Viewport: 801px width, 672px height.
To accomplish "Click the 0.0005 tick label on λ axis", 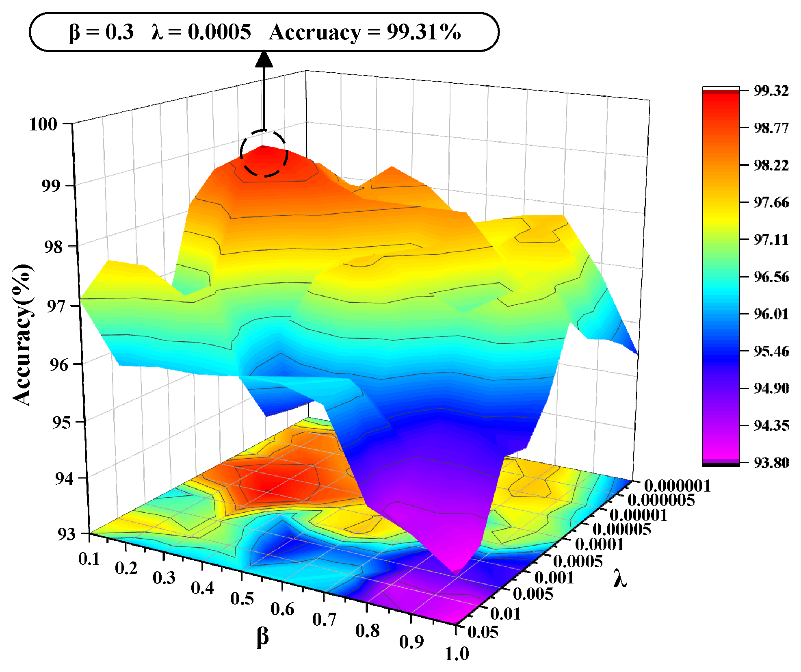I will click(x=578, y=561).
